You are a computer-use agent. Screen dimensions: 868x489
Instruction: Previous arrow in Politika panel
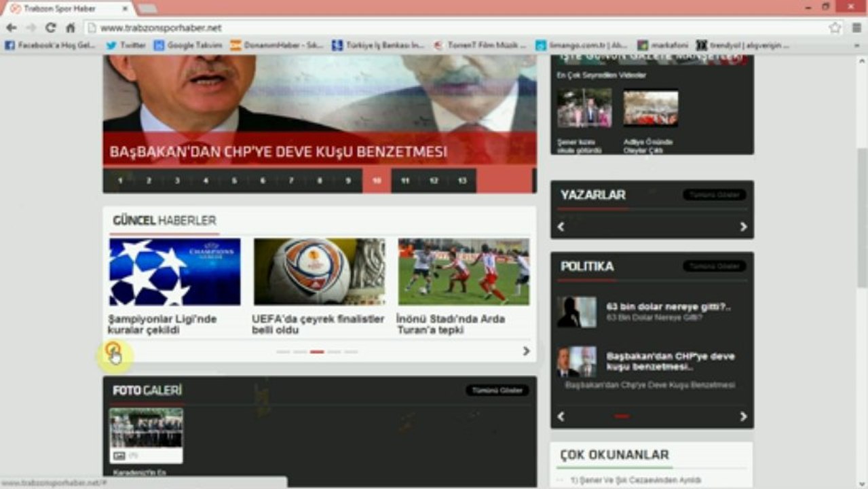pos(561,416)
